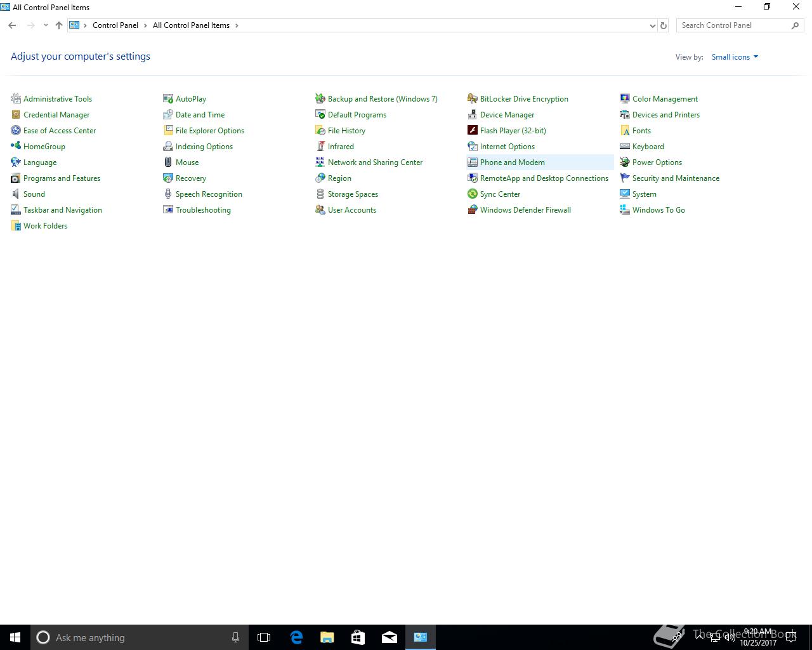Expand the chevron before the Control Panel breadcrumb
The width and height of the screenshot is (812, 650).
coord(86,25)
